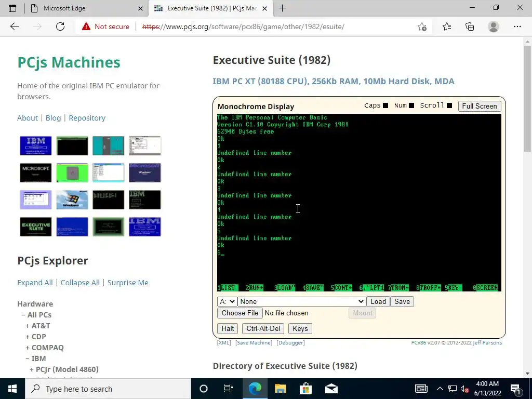Open the notification center
Screen dimensions: 532x399
click(515, 389)
